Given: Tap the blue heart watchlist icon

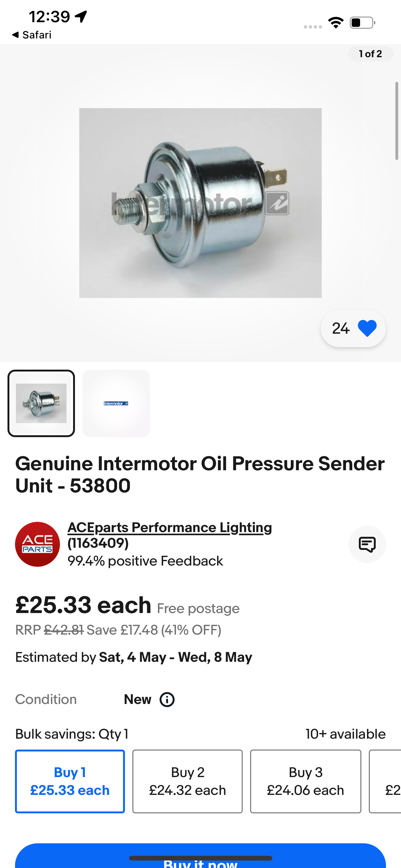Looking at the screenshot, I should [x=367, y=328].
